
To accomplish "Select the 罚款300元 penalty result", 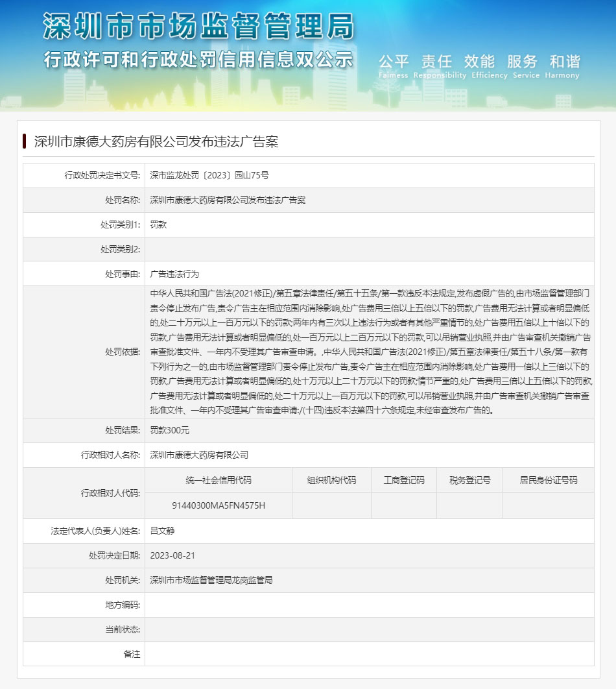I will point(169,430).
